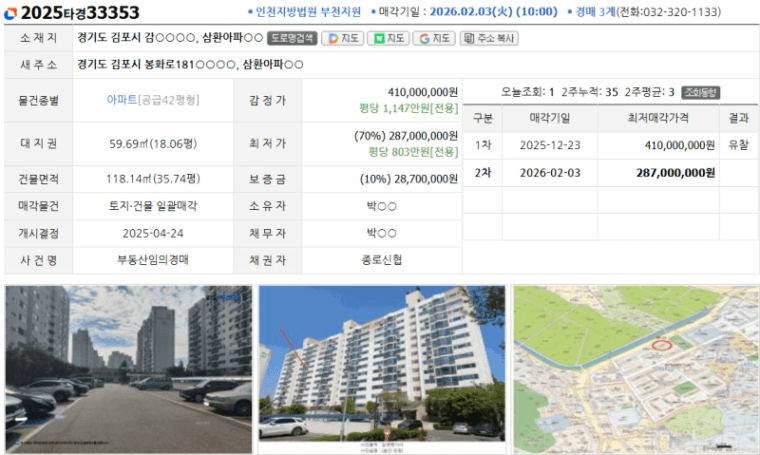This screenshot has height=455, width=760.
Task: Click 410,000,000원 in the 1차 schedule row
Action: click(x=680, y=145)
